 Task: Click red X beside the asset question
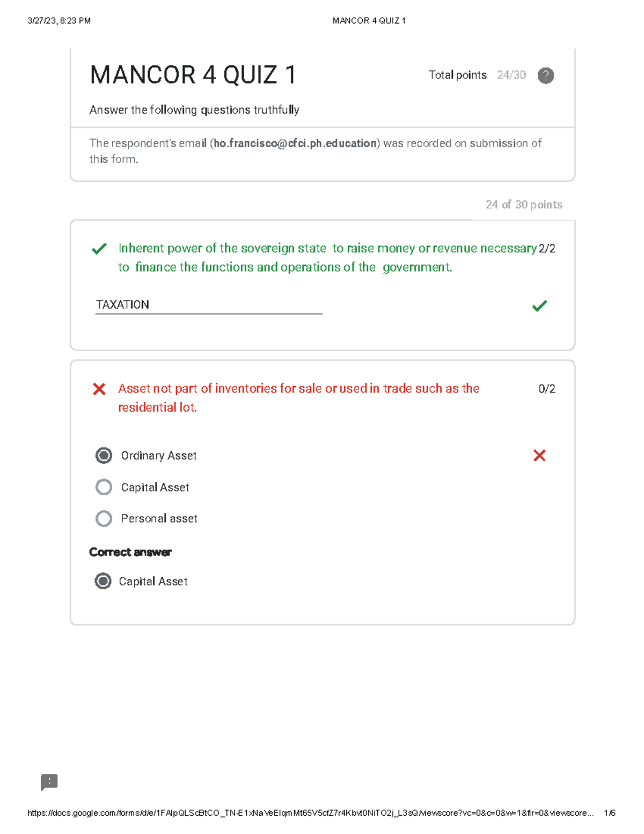point(99,389)
